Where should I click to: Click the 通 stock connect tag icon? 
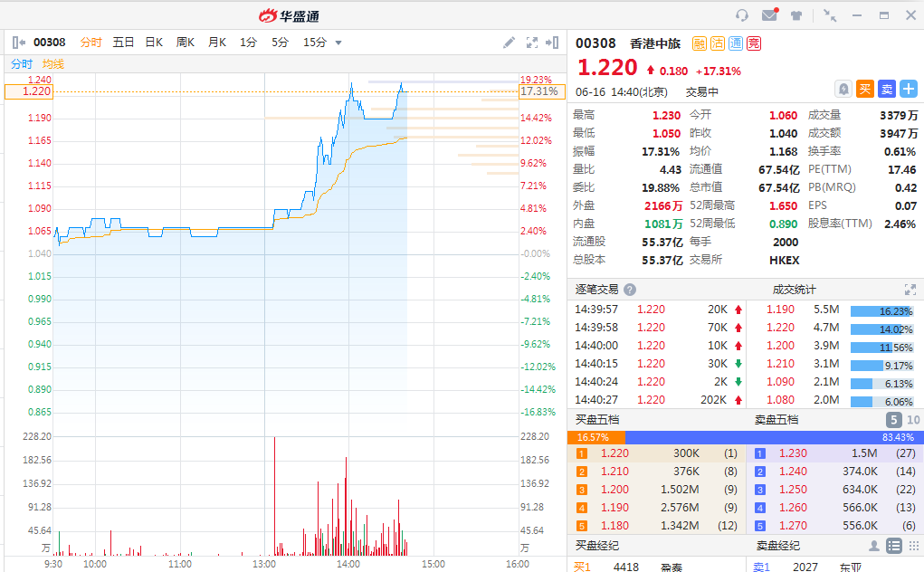pyautogui.click(x=736, y=43)
